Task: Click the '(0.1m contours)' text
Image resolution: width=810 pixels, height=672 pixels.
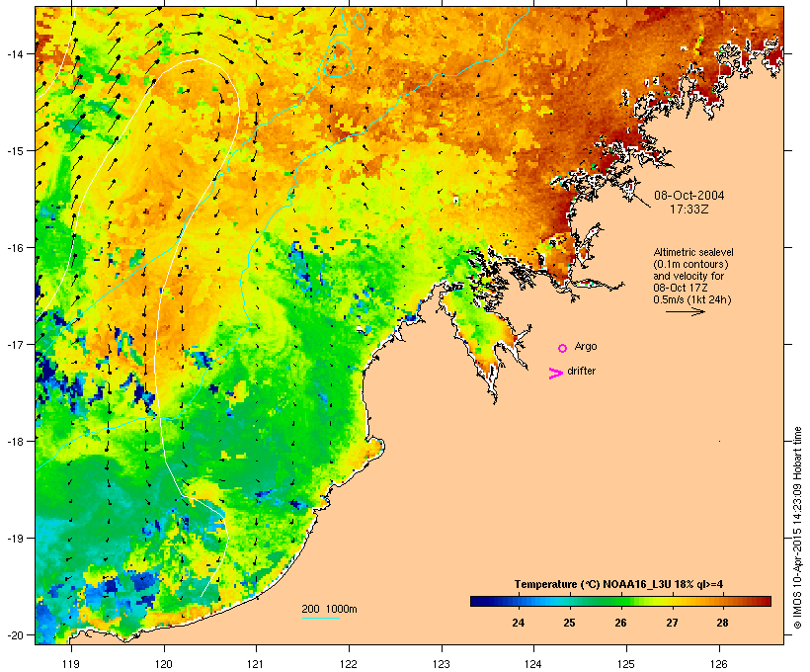Action: click(690, 264)
